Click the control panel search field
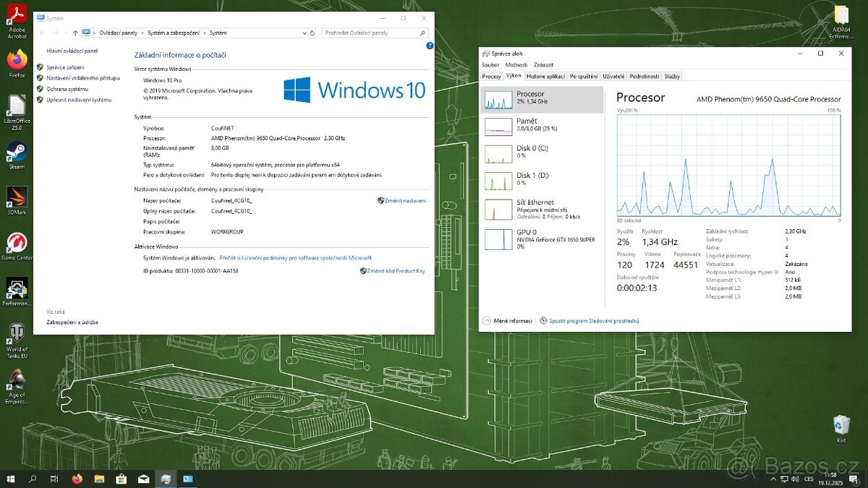The height and width of the screenshot is (488, 868). [x=370, y=33]
